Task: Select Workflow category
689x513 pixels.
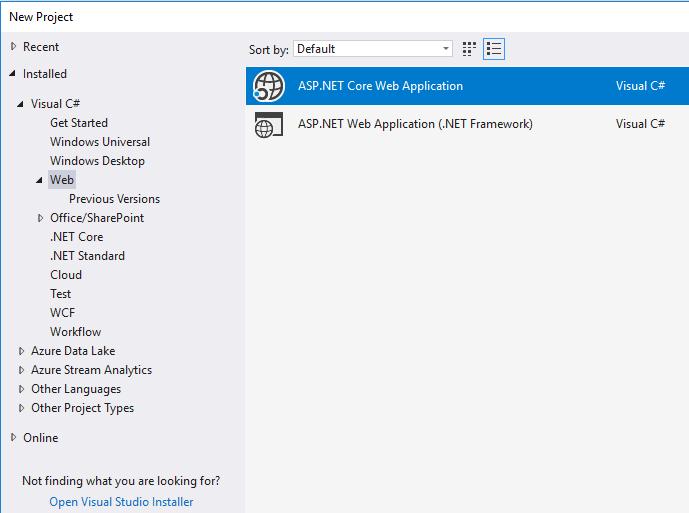Action: 76,331
